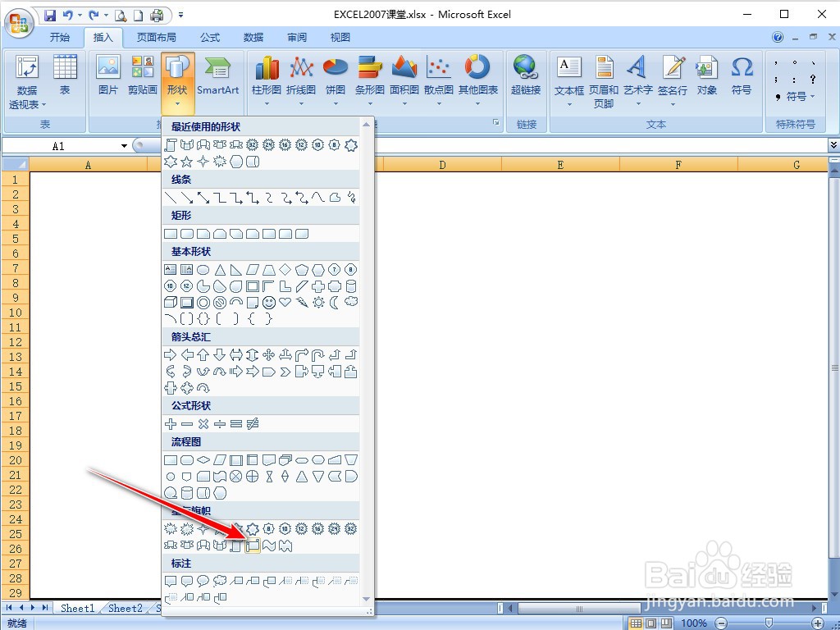This screenshot has height=630, width=840.
Task: Choose the double wave flag shape
Action: pos(285,546)
